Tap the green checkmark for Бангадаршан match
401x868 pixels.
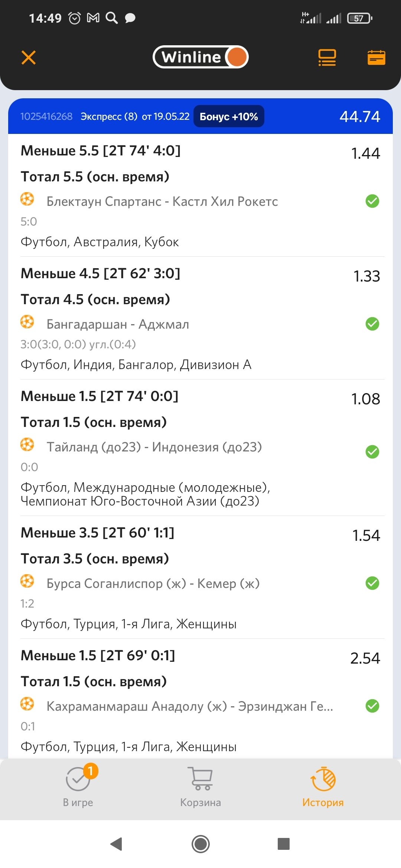point(372,324)
